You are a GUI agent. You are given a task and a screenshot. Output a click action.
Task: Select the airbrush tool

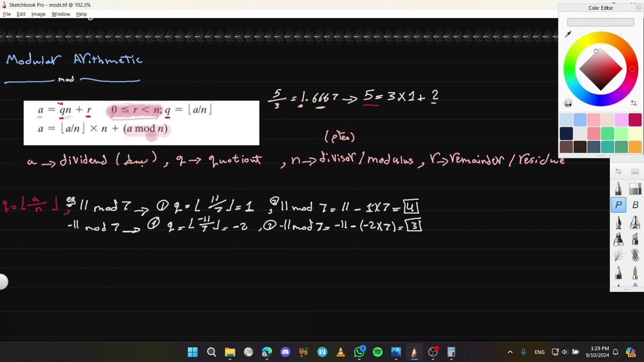click(635, 222)
